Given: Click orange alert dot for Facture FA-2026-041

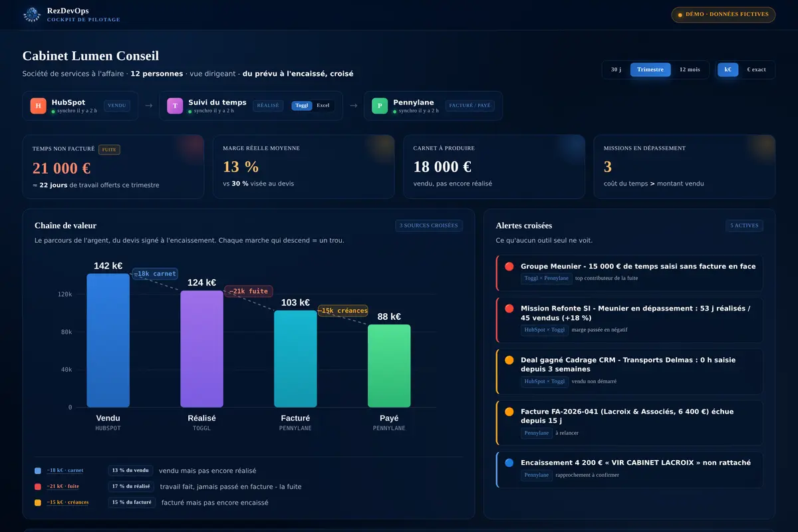Looking at the screenshot, I should tap(509, 412).
